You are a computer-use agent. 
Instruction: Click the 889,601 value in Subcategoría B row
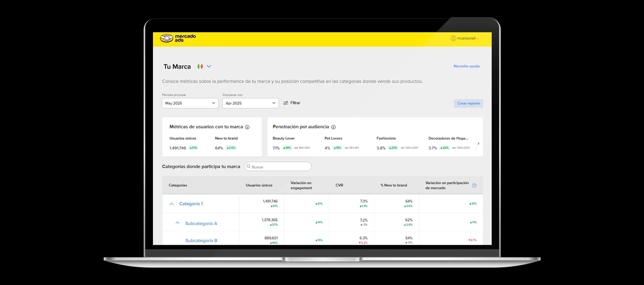point(271,238)
